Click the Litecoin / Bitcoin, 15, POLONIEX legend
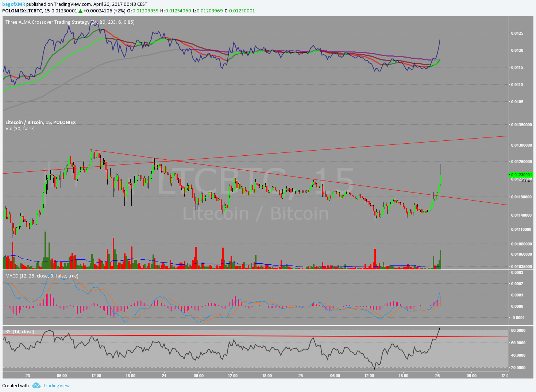 41,122
